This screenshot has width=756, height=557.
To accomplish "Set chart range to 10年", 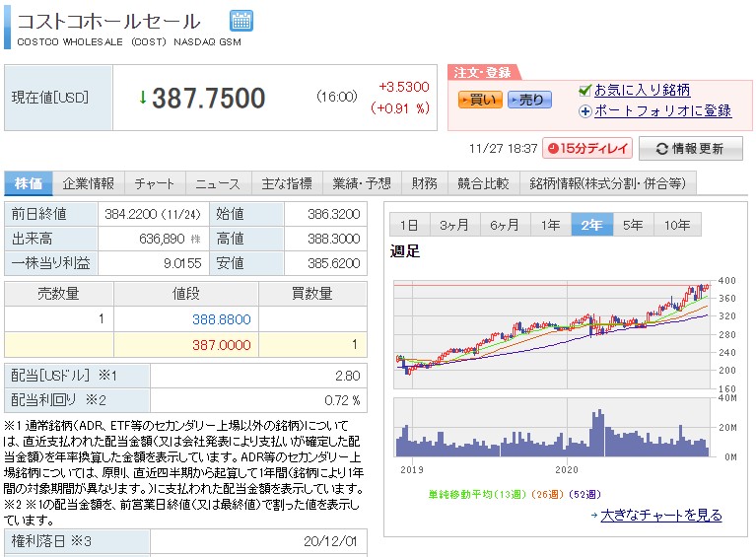I will pyautogui.click(x=677, y=225).
